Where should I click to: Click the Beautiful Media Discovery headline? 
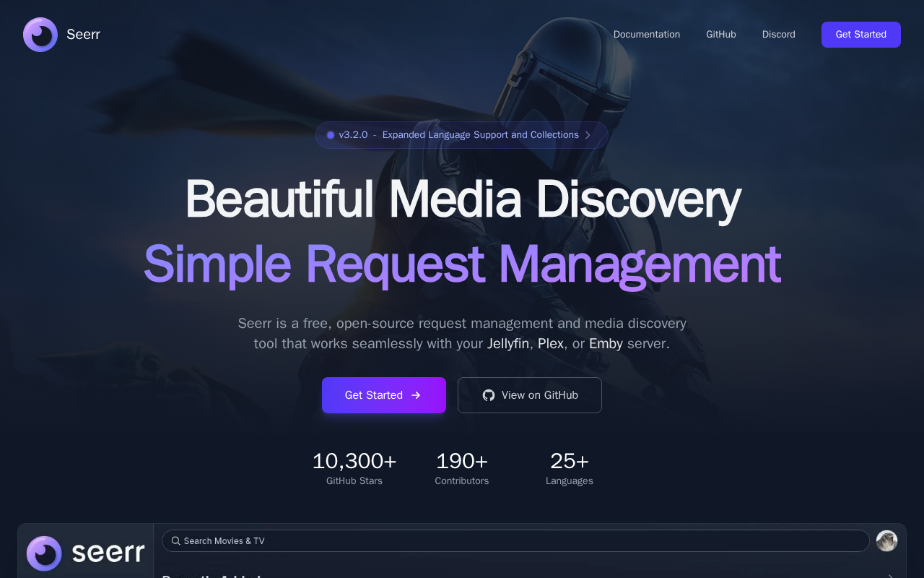click(x=463, y=199)
